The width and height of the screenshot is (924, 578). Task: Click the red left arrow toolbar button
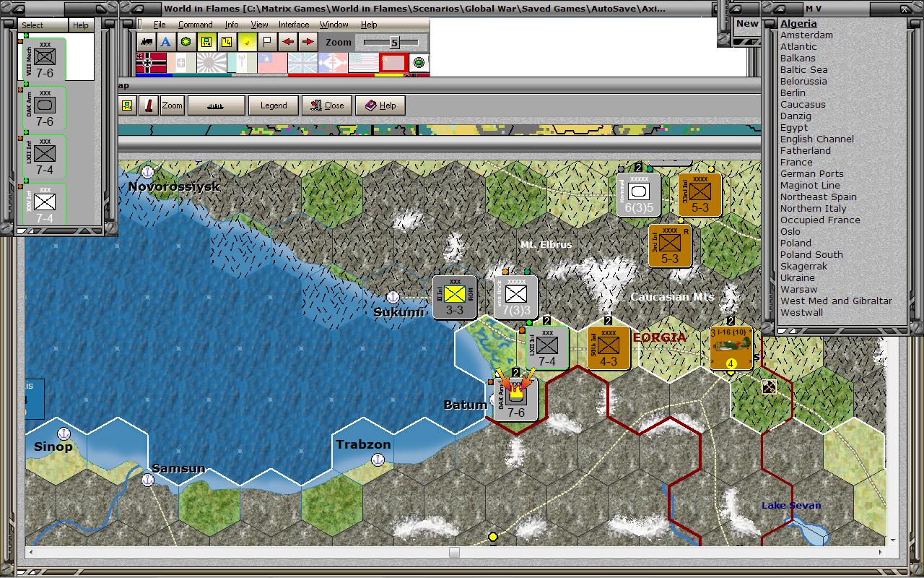288,42
